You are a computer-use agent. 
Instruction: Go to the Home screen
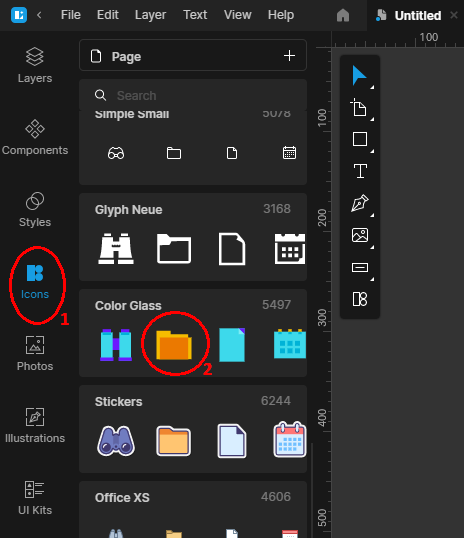tap(343, 15)
